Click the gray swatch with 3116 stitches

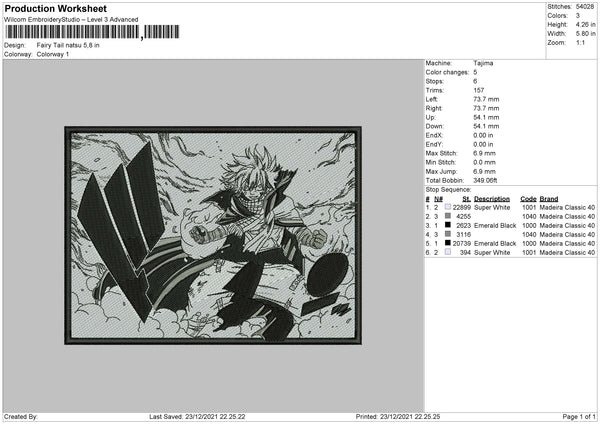(x=448, y=234)
